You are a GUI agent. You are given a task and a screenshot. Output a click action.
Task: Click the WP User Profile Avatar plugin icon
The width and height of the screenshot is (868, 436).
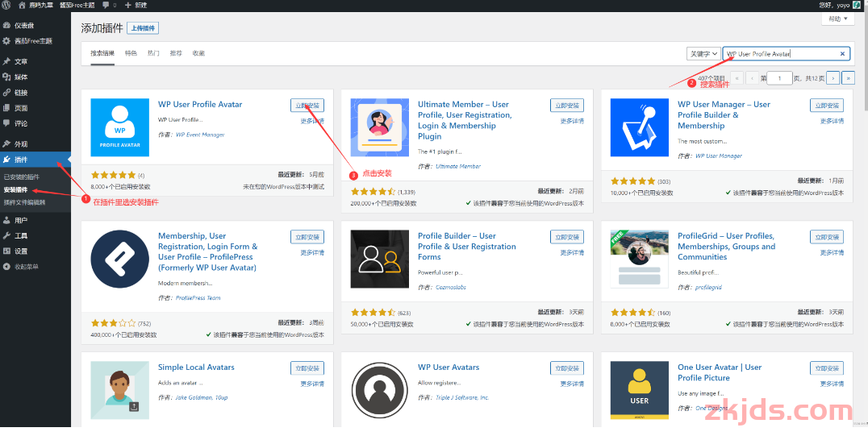tap(119, 128)
